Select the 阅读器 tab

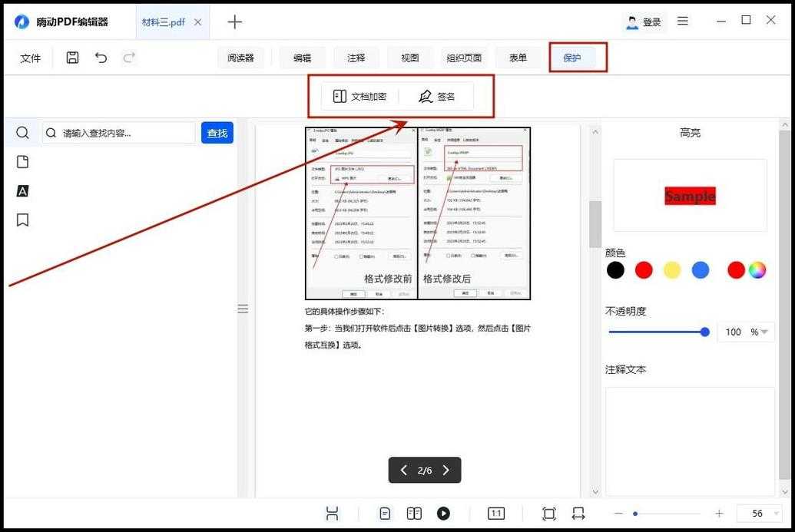coord(241,57)
